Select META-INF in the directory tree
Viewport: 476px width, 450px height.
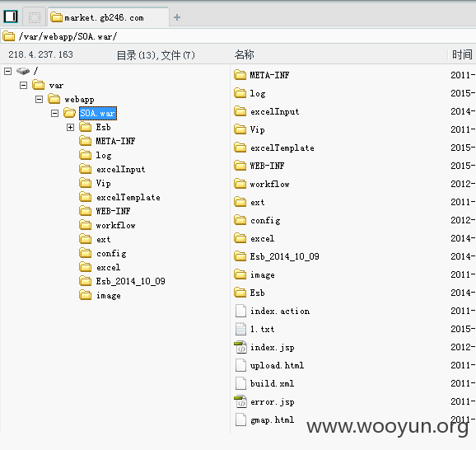pos(115,141)
